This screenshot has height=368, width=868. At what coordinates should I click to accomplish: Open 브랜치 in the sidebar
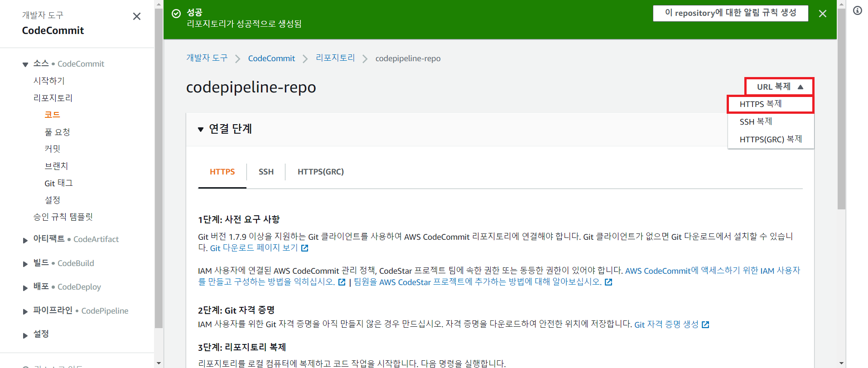click(56, 166)
